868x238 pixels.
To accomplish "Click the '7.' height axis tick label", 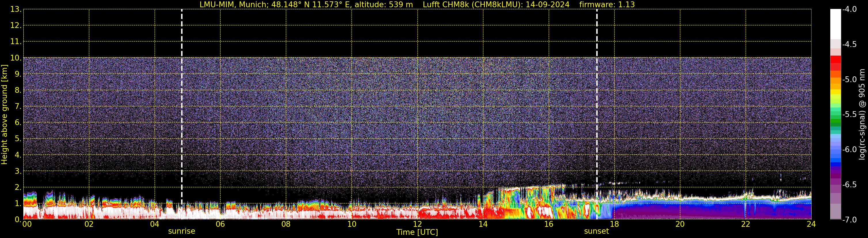I will click(18, 107).
